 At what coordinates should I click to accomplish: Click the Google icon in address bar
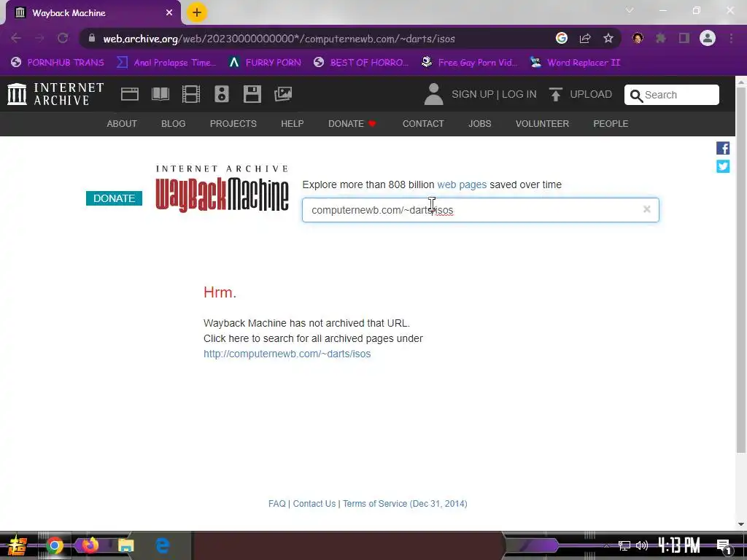click(x=562, y=38)
